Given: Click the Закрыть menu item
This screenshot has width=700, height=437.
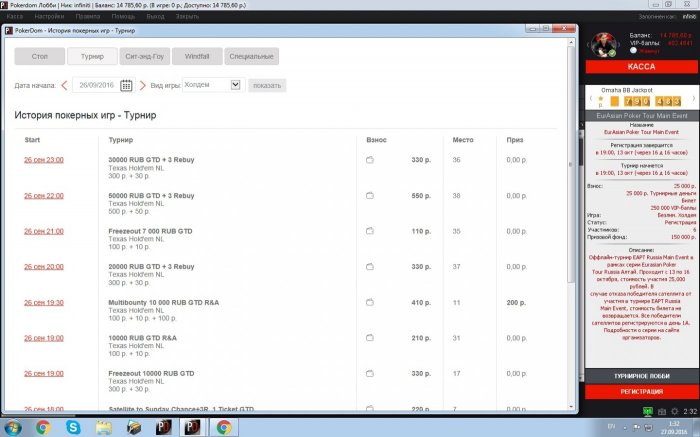Looking at the screenshot, I should click(x=187, y=17).
